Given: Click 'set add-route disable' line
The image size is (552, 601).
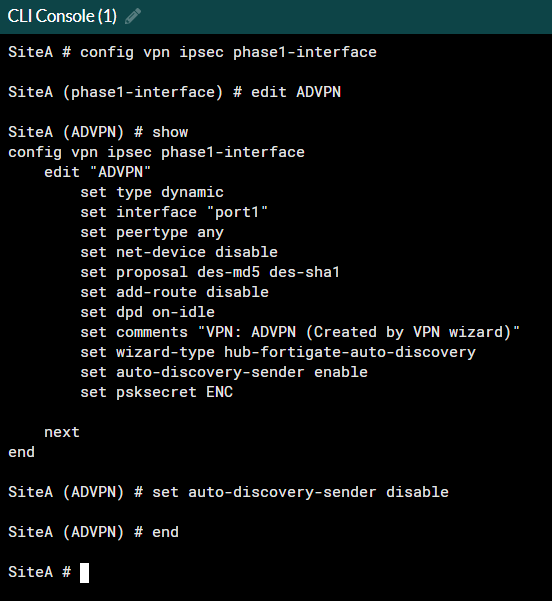Looking at the screenshot, I should pyautogui.click(x=174, y=292).
